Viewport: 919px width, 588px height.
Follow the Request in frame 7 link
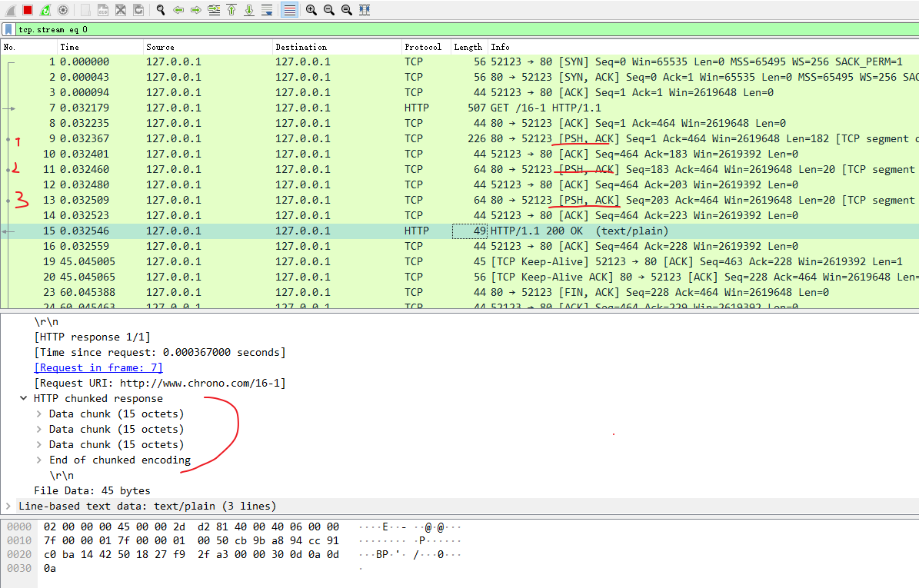tap(98, 367)
